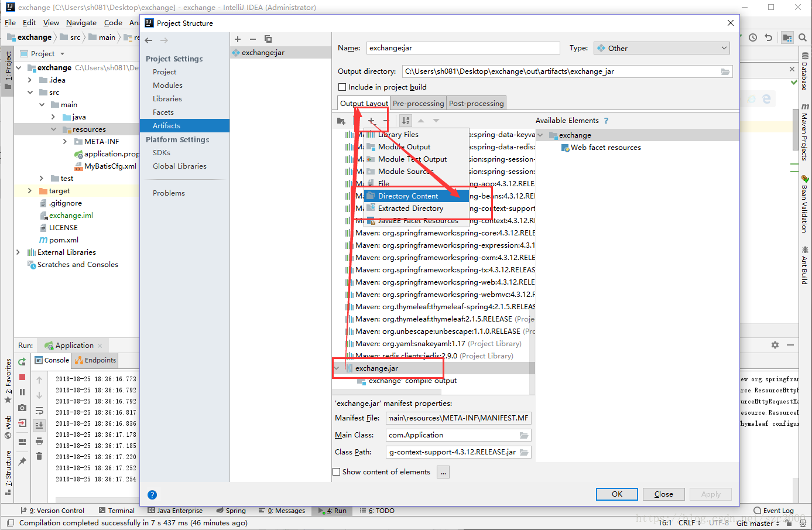
Task: Collapse the exchange.jar output node
Action: pos(337,368)
